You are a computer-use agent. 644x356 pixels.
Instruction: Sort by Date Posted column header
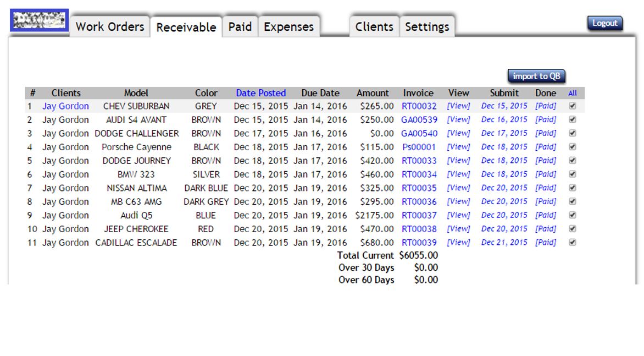(x=261, y=93)
